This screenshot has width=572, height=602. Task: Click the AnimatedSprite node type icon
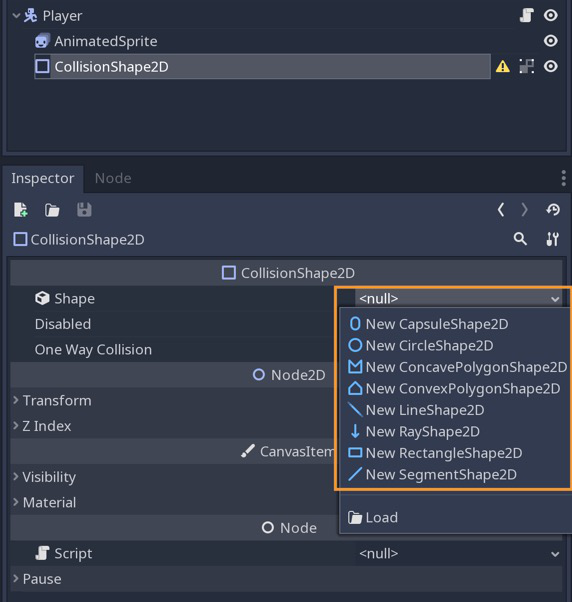coord(42,41)
